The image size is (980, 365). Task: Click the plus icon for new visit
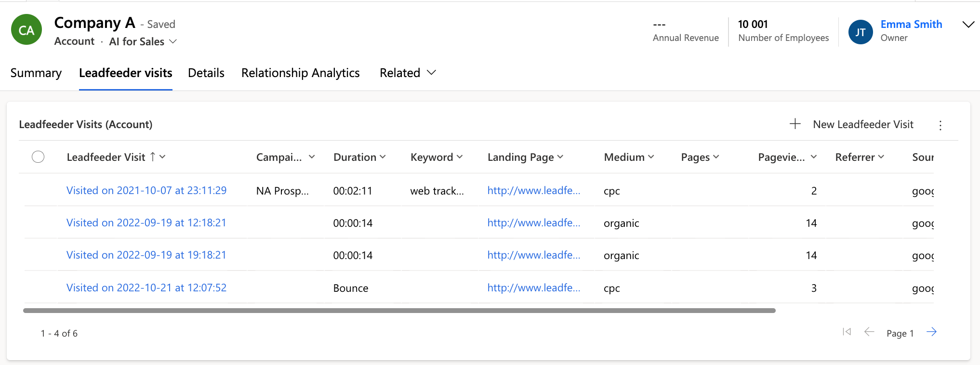click(795, 124)
